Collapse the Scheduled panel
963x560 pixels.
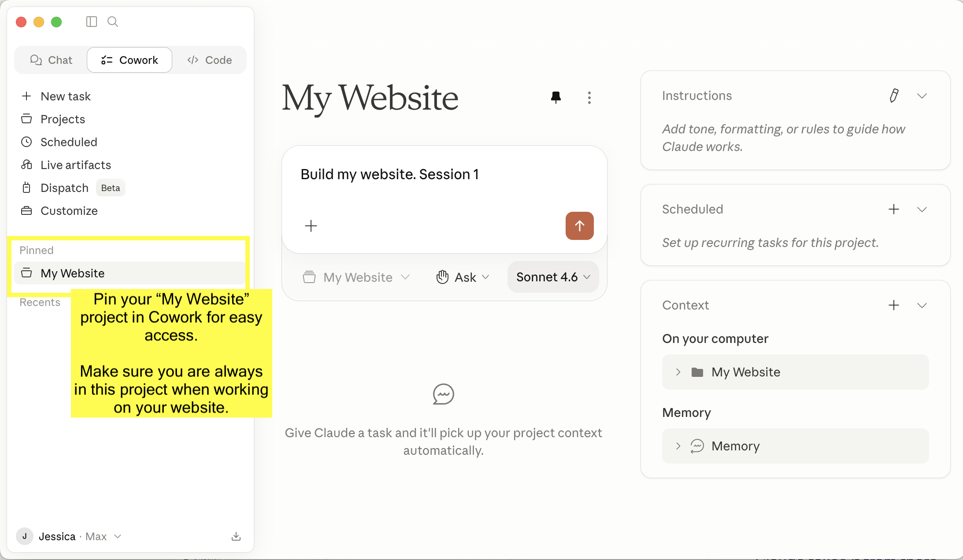922,210
